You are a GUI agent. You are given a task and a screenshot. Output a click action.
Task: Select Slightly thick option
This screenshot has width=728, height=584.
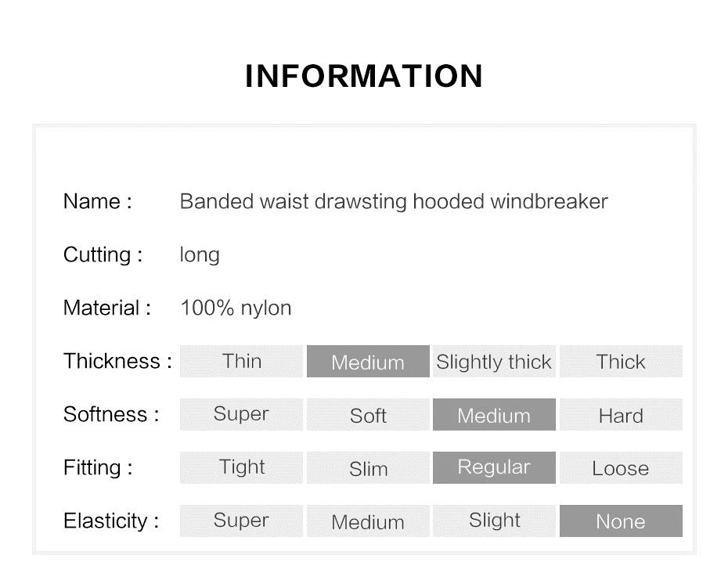pyautogui.click(x=495, y=361)
